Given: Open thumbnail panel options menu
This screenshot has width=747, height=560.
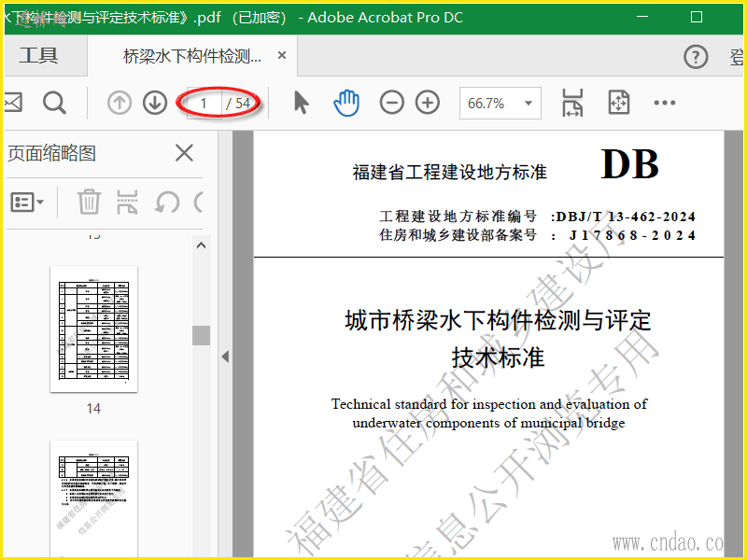Looking at the screenshot, I should (27, 203).
